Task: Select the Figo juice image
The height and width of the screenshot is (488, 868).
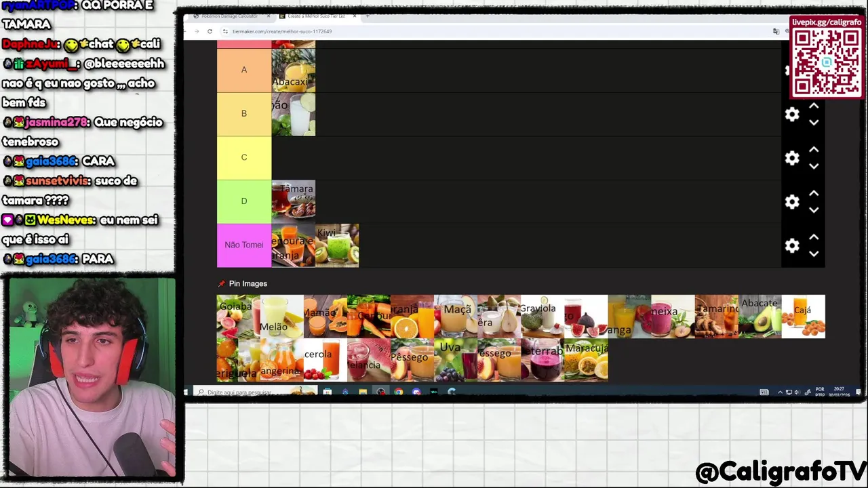Action: [x=586, y=317]
